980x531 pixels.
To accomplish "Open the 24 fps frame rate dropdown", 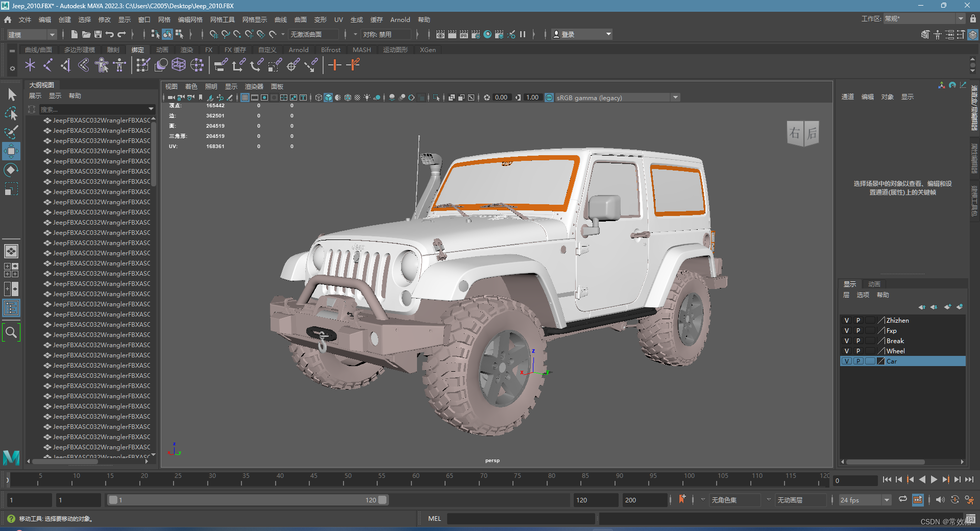I will 865,500.
